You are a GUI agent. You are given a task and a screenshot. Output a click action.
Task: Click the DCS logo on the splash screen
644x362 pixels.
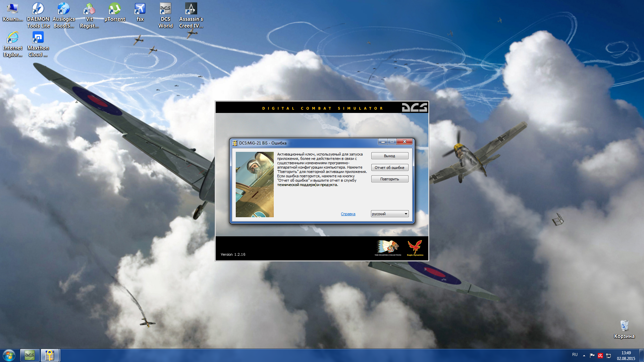(415, 107)
